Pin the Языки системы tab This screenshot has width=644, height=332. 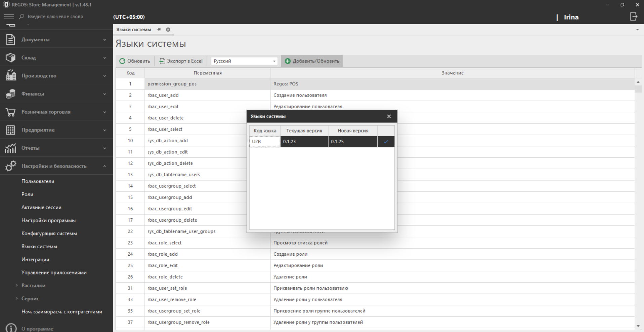[159, 30]
